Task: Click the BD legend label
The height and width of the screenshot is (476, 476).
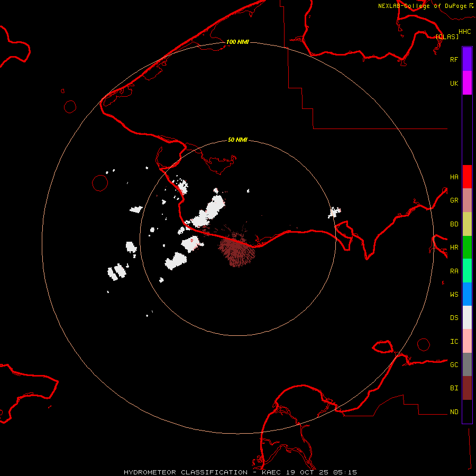Action: pyautogui.click(x=454, y=224)
